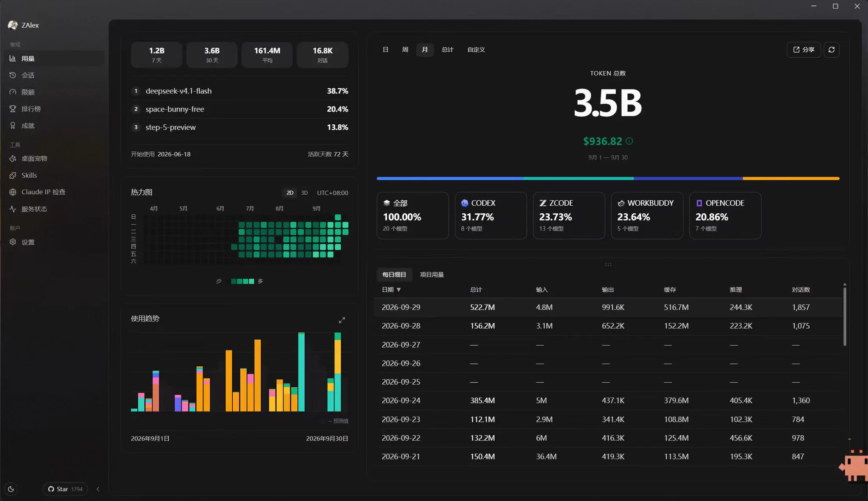This screenshot has height=501, width=868.
Task: Open the 排行榜 trophy icon
Action: [13, 109]
